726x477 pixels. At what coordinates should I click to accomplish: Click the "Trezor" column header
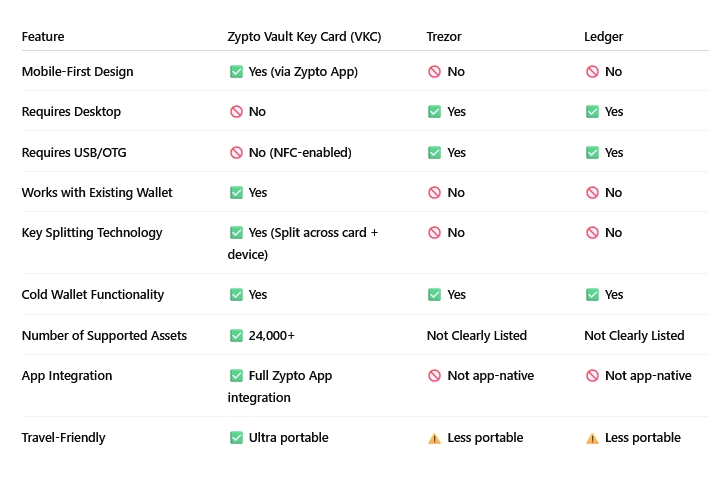(444, 37)
